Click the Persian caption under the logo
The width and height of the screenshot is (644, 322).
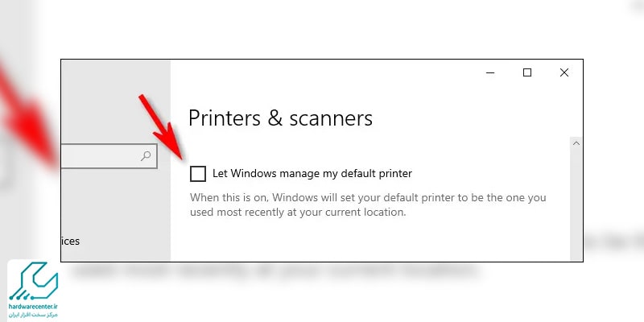34,314
